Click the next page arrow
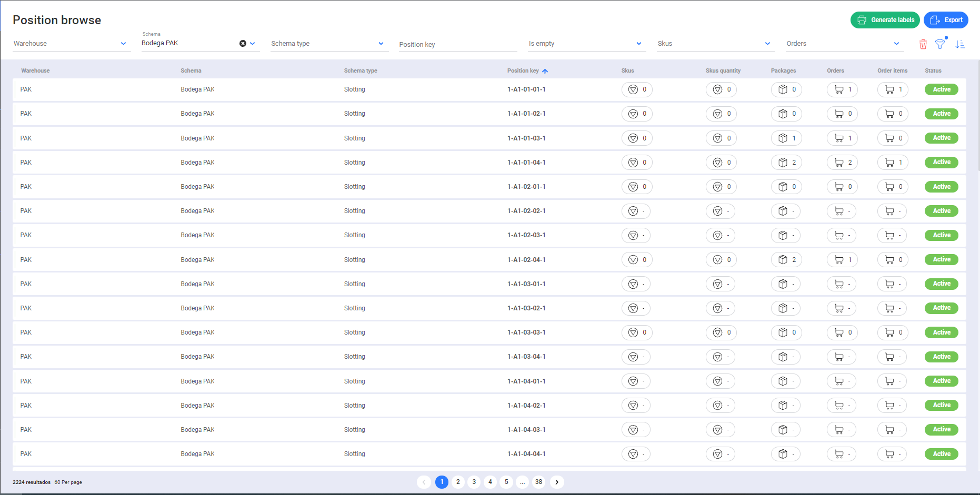Viewport: 980px width, 495px height. click(557, 482)
